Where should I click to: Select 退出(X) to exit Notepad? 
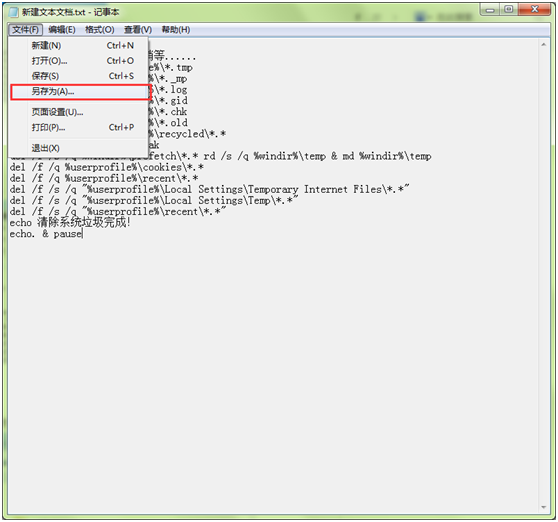[79, 148]
